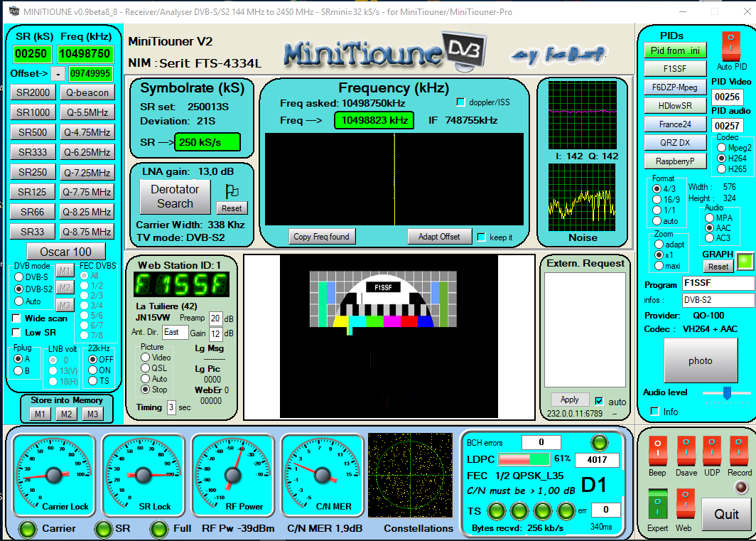Click the green GRAPH indicator button
756x541 pixels.
pos(744,262)
